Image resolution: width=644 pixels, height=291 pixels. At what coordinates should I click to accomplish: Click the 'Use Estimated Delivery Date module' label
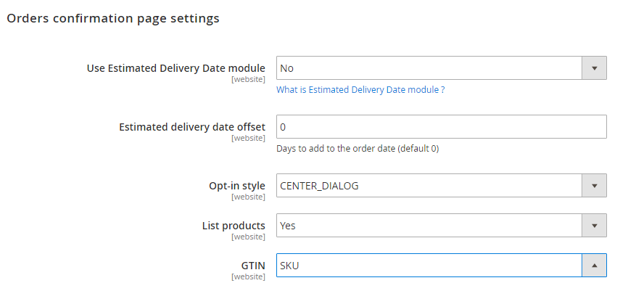pyautogui.click(x=176, y=68)
